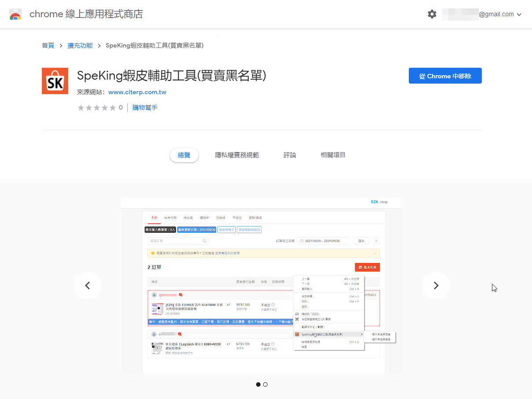Image resolution: width=532 pixels, height=399 pixels.
Task: Click the chrome 線上應用程式商店 title
Action: pos(86,14)
